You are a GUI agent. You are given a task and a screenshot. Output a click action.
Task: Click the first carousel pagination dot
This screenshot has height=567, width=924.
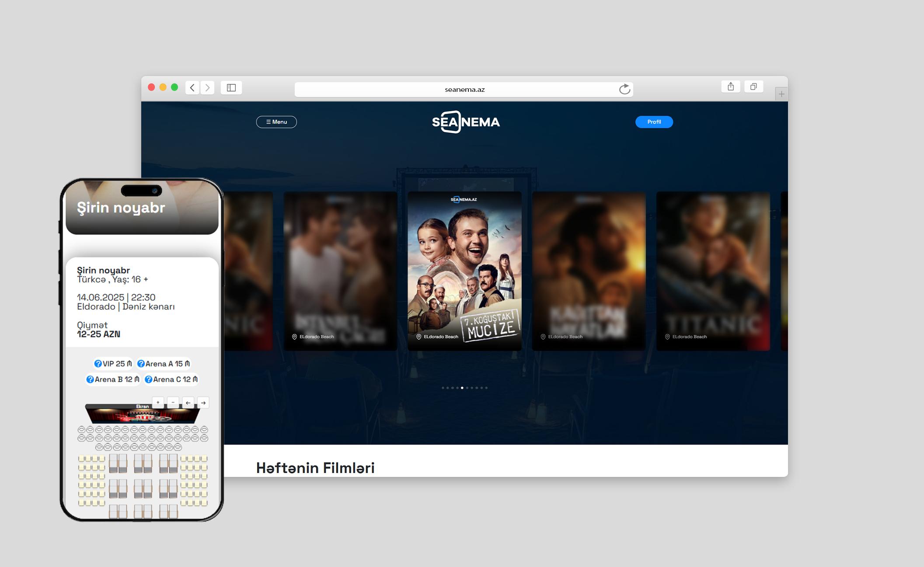[443, 388]
